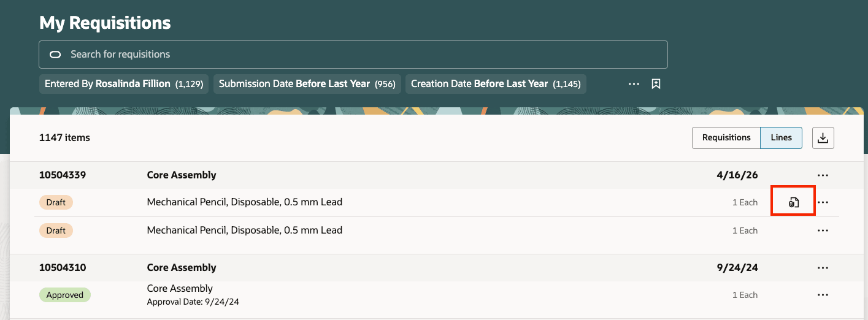Open actions menu for first Draft pencil line
This screenshot has height=320, width=868.
823,202
